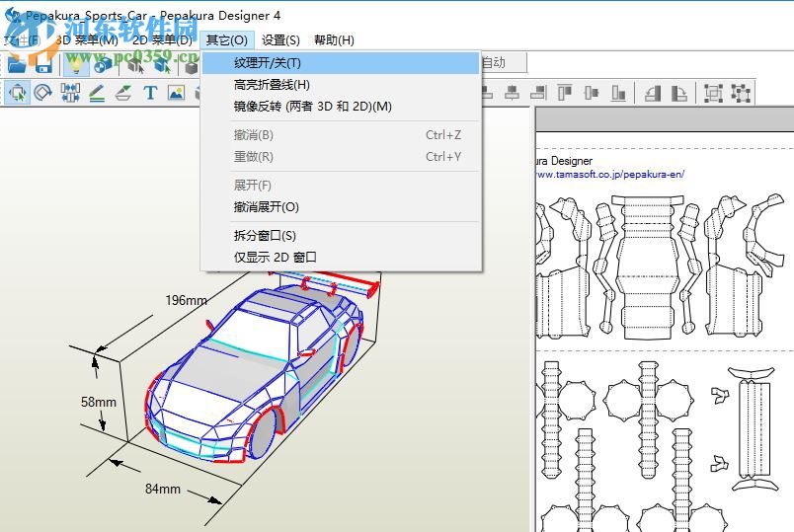Screen dimensions: 794x532
Task: Click the open file folder icon
Action: tap(17, 64)
